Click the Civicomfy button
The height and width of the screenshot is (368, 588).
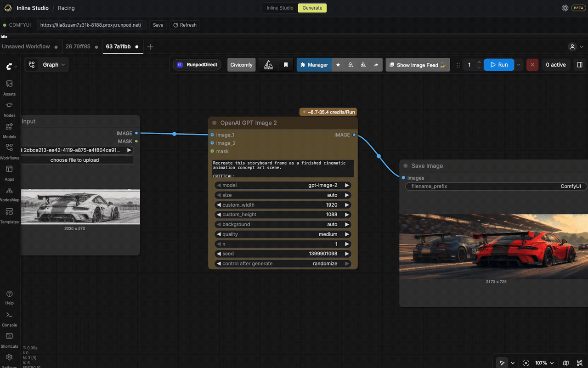pyautogui.click(x=242, y=65)
